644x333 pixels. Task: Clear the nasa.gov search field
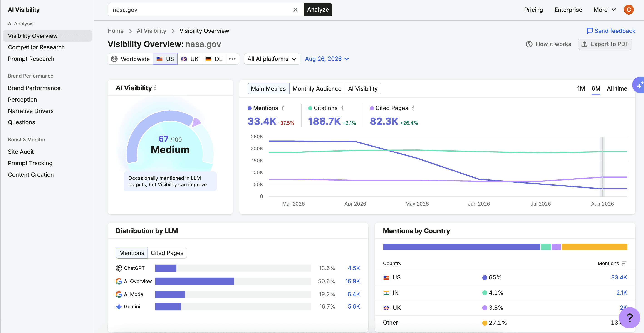[295, 10]
